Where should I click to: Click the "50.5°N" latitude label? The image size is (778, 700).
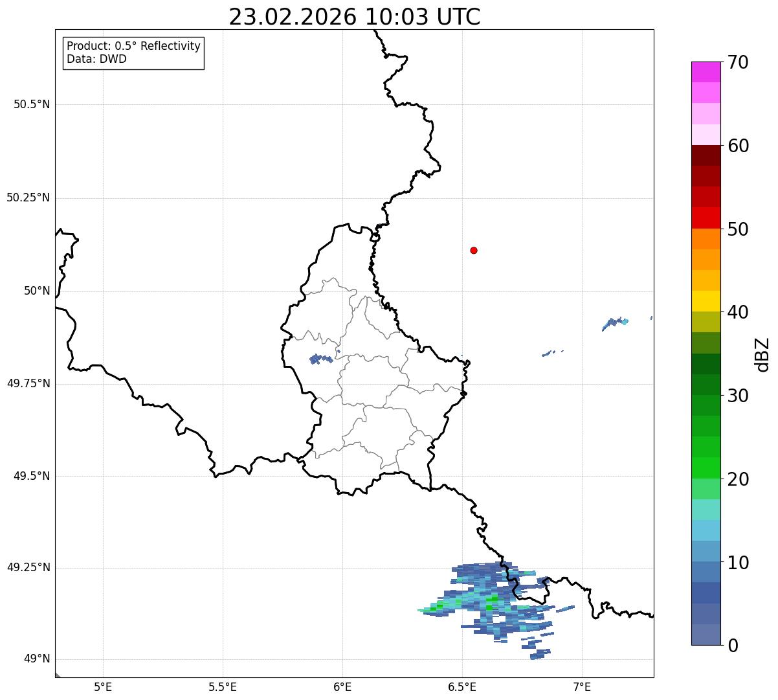pos(31,104)
